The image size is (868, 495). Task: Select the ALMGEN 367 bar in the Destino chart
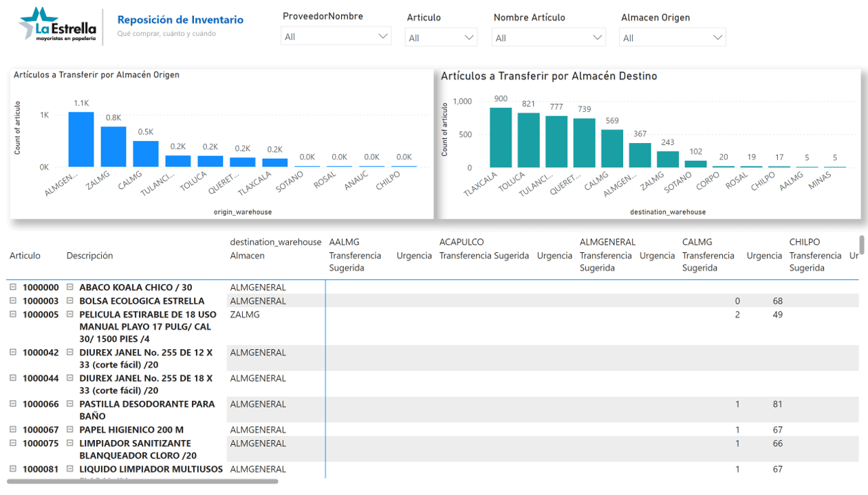click(x=640, y=155)
